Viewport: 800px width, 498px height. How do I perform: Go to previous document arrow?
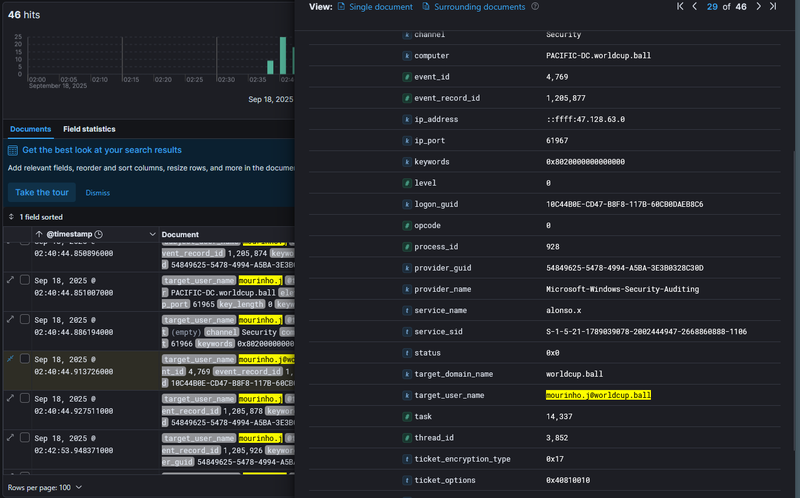pos(696,6)
